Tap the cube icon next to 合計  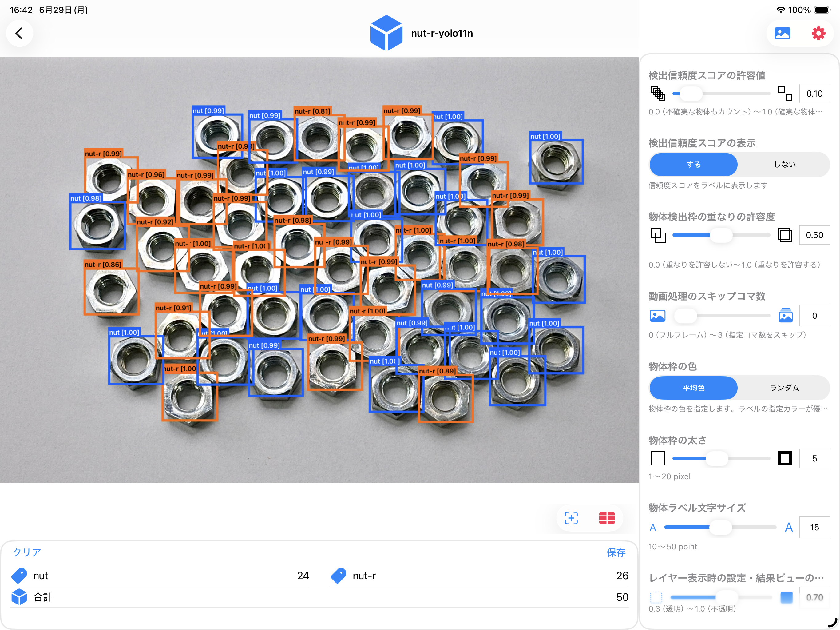19,597
